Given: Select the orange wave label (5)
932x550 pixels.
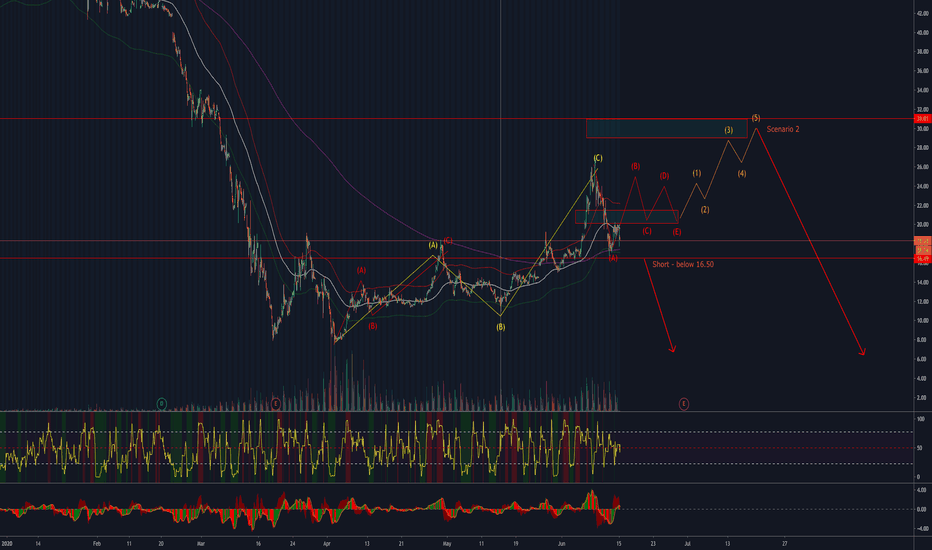Looking at the screenshot, I should tap(755, 118).
